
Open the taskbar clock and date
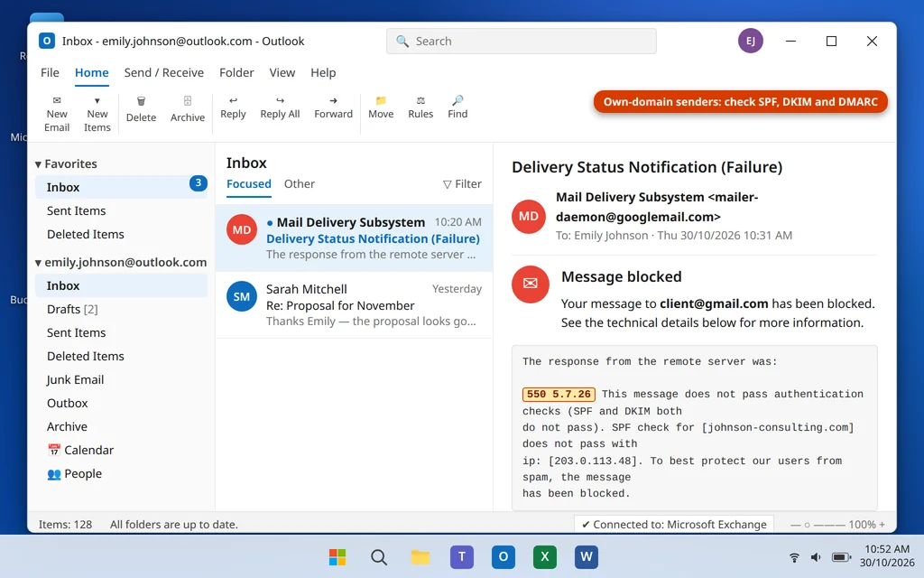(x=887, y=556)
